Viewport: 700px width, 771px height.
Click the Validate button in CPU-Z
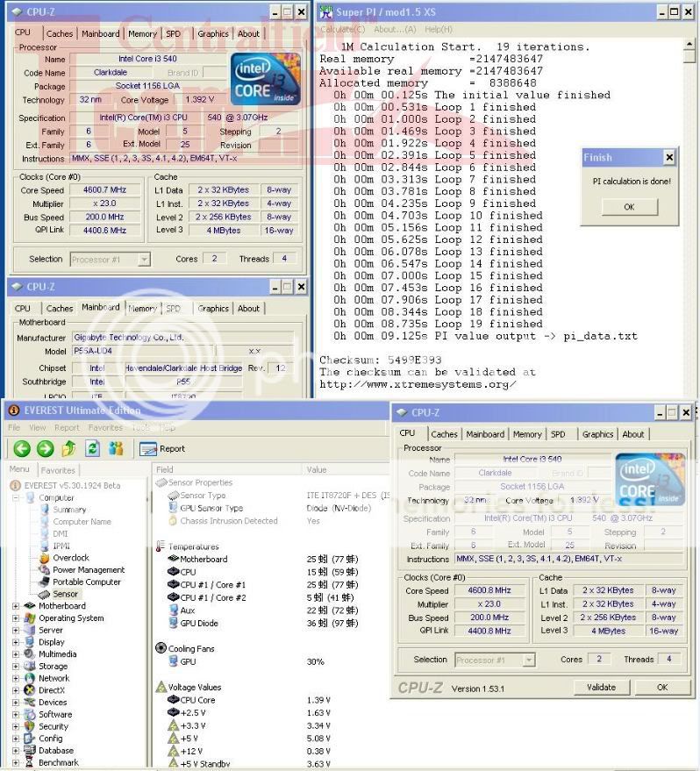pos(602,688)
